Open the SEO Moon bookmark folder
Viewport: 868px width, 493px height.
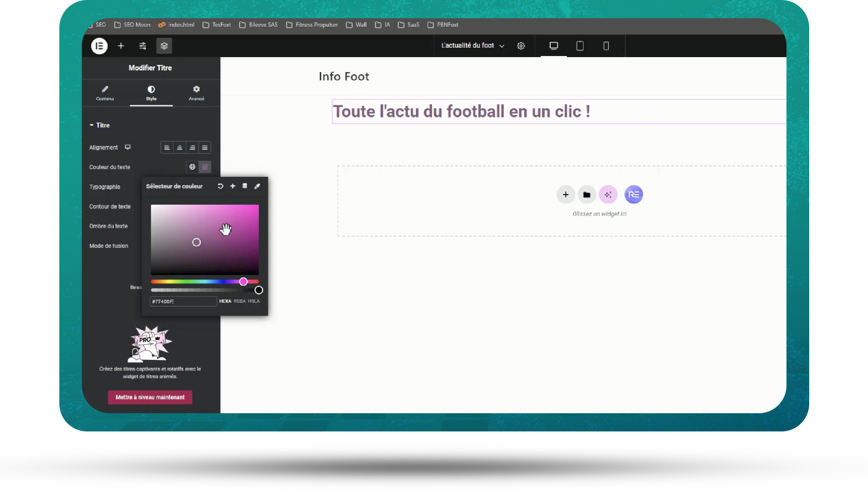tap(132, 25)
